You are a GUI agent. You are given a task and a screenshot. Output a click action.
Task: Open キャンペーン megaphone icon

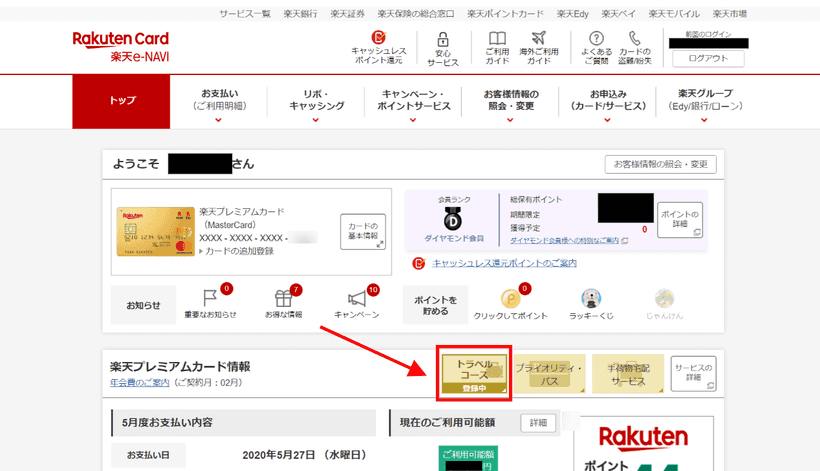tap(357, 303)
